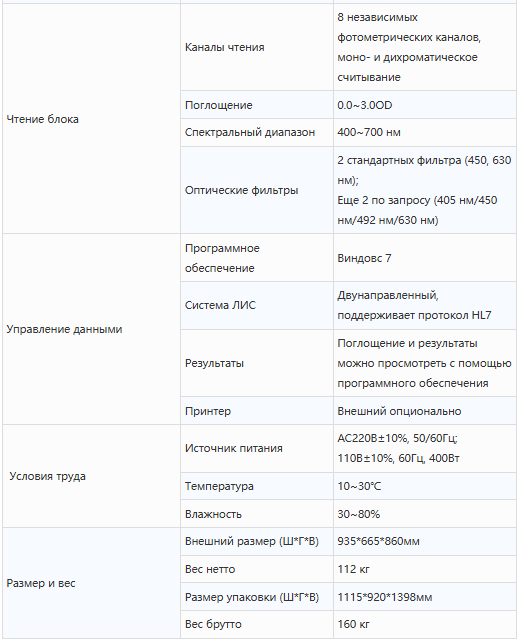Viewport: 518px width, 643px height.
Task: Click the 'Условия труда' category cell
Action: (91, 476)
